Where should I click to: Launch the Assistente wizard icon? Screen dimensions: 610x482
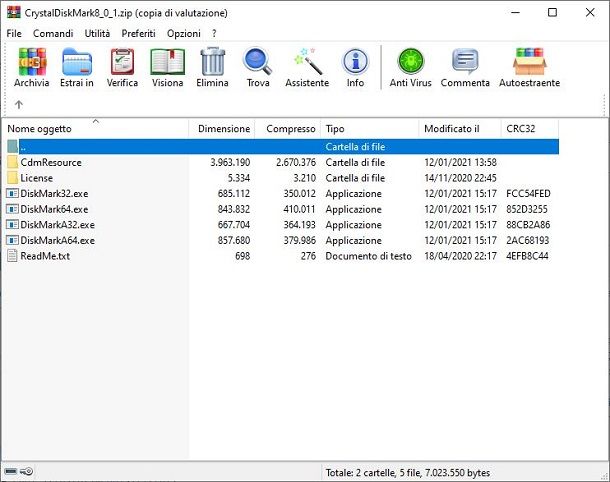tap(307, 61)
